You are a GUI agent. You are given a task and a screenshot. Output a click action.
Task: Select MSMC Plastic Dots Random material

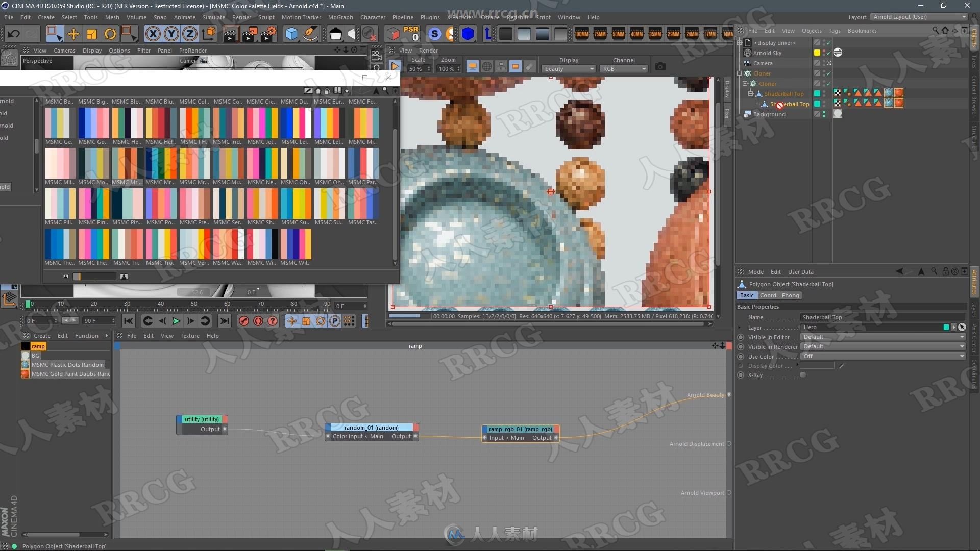[x=67, y=365]
